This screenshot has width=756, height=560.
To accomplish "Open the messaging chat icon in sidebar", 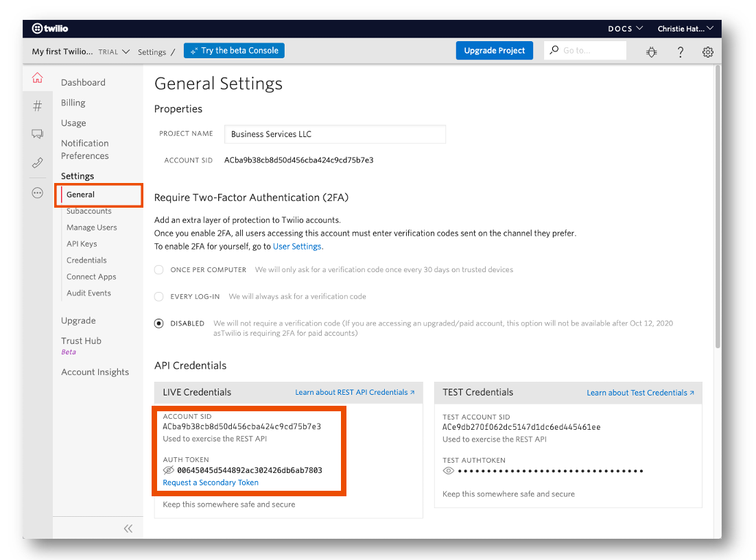I will 37,134.
